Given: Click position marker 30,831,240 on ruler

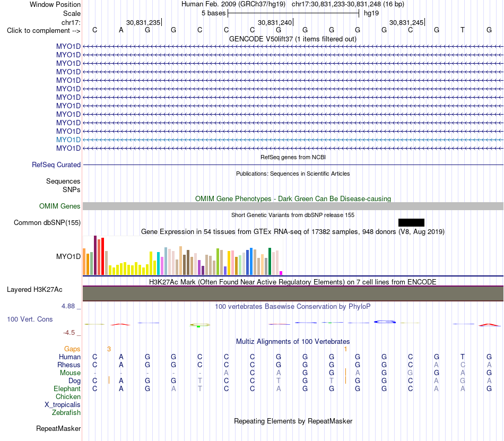Looking at the screenshot, I should click(x=275, y=22).
